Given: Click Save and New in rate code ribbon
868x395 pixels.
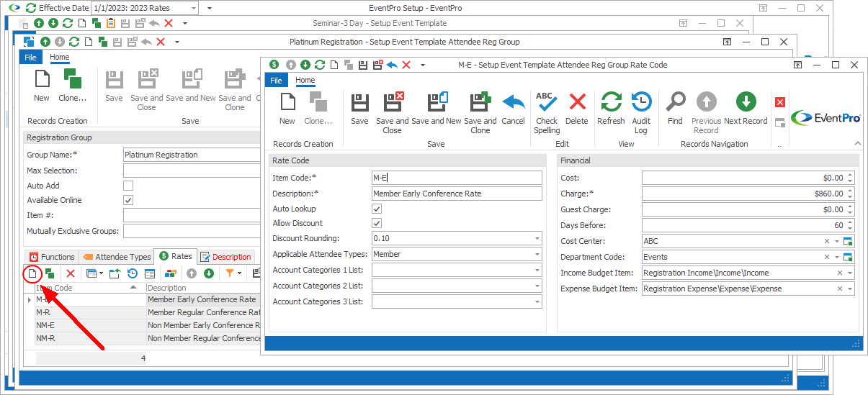Looking at the screenshot, I should coord(437,108).
